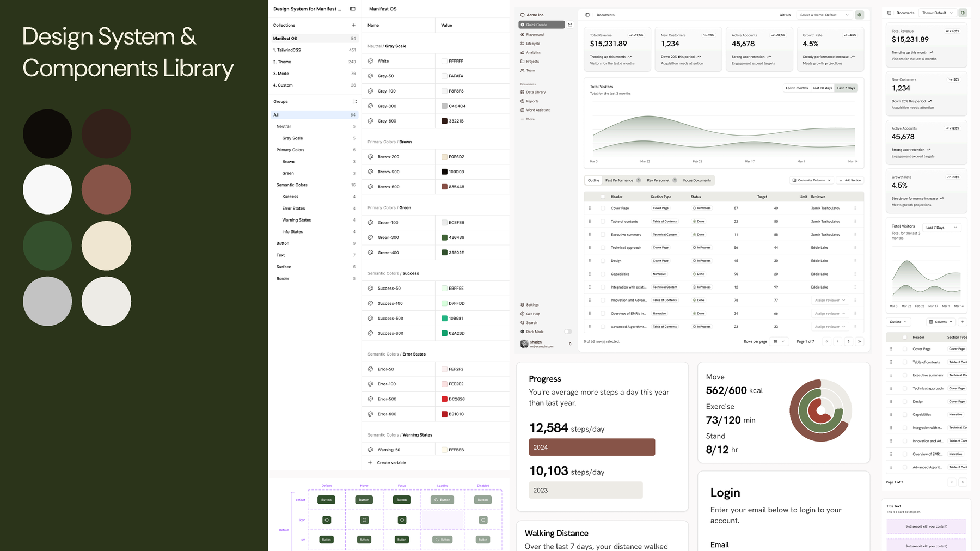Switch to the Past Performance tab
The image size is (980, 551).
coord(622,180)
